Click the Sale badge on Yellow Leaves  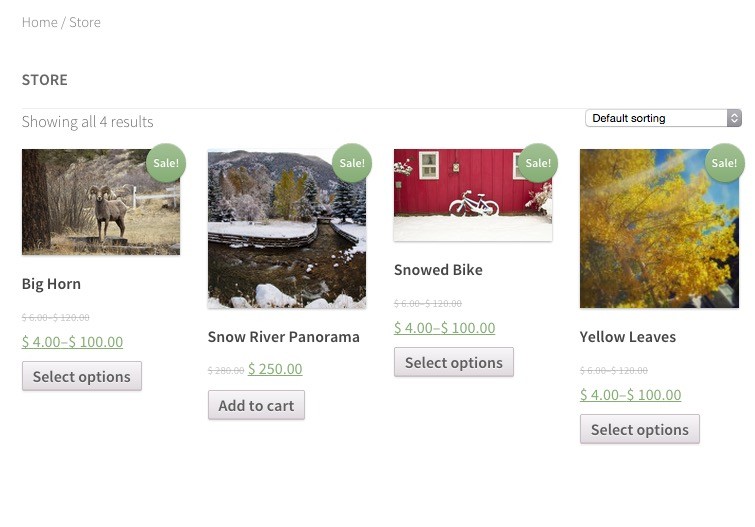(724, 163)
